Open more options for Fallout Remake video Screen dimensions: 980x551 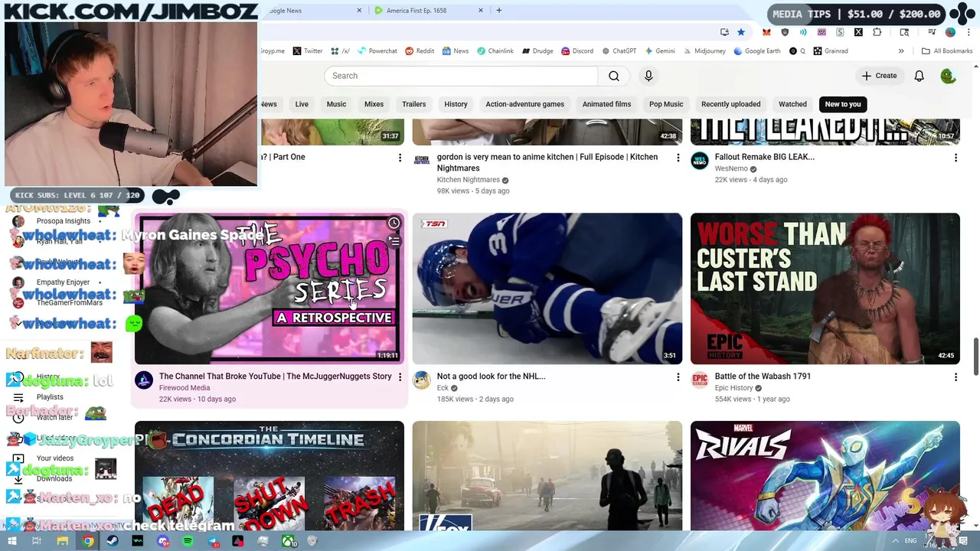(x=955, y=158)
